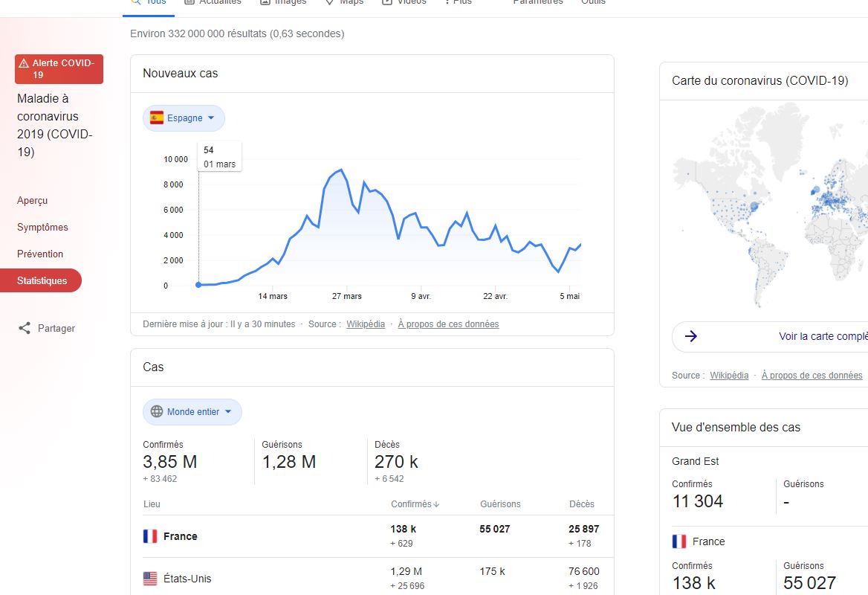Click the Décès column header in table
The width and height of the screenshot is (868, 595).
pyautogui.click(x=582, y=504)
